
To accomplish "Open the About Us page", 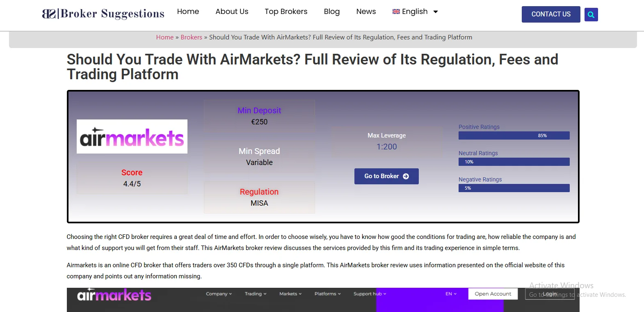I will (x=232, y=11).
